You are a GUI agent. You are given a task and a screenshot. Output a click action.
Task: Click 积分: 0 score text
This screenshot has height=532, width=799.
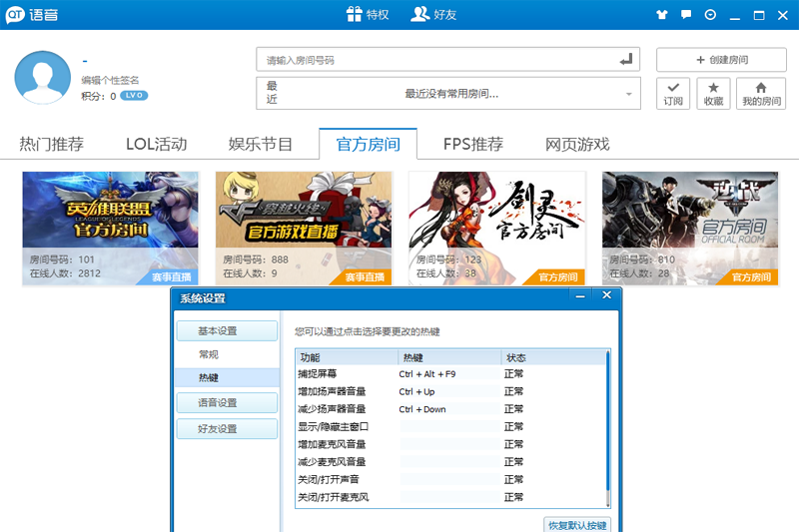[x=98, y=96]
